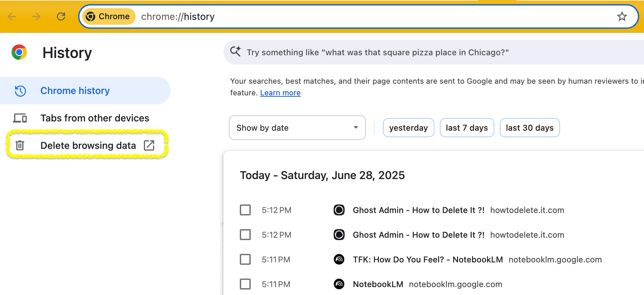The image size is (644, 295).
Task: Open the Chrome history sidebar tab
Action: 85,91
